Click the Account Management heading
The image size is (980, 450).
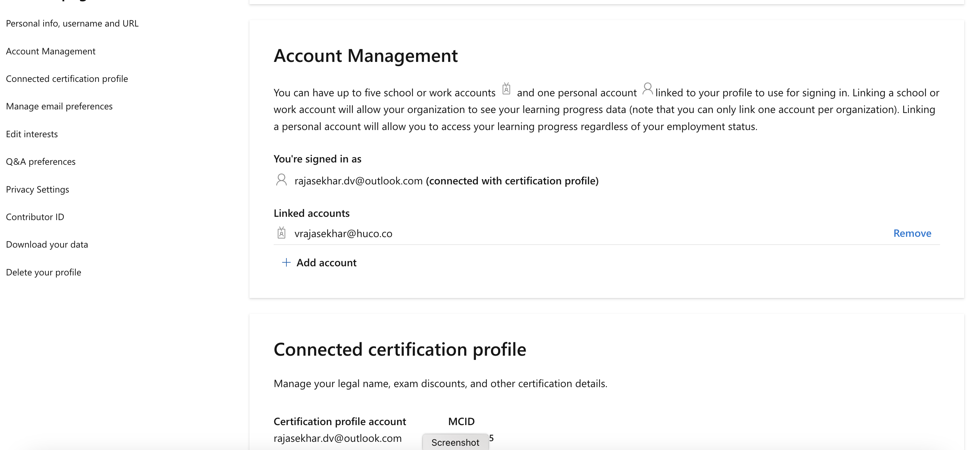[366, 56]
